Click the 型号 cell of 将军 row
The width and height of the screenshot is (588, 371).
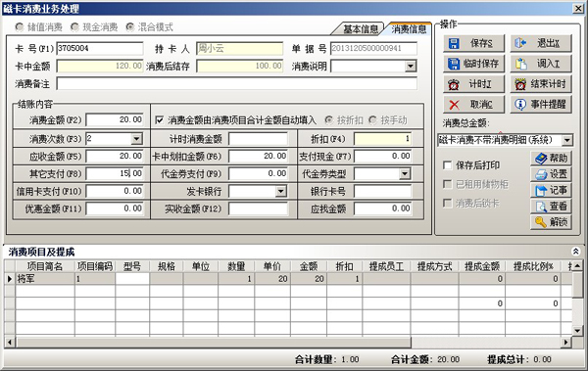(x=132, y=279)
